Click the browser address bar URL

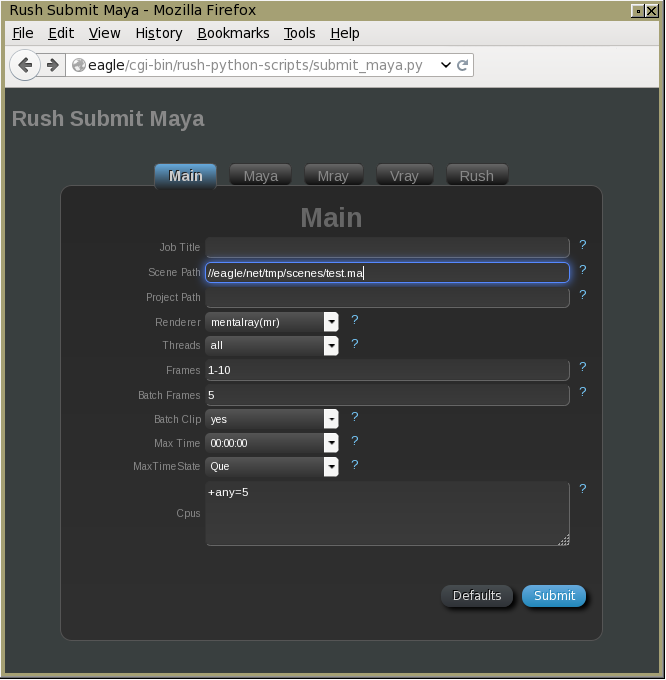pyautogui.click(x=255, y=65)
